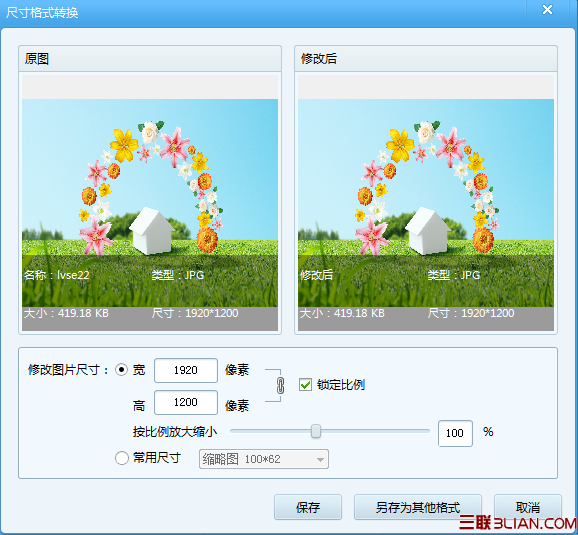Click the 修改后 preview image

[426, 203]
